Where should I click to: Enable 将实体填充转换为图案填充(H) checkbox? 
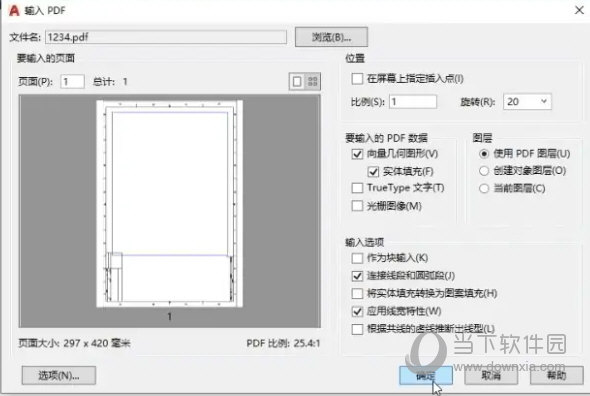[357, 293]
